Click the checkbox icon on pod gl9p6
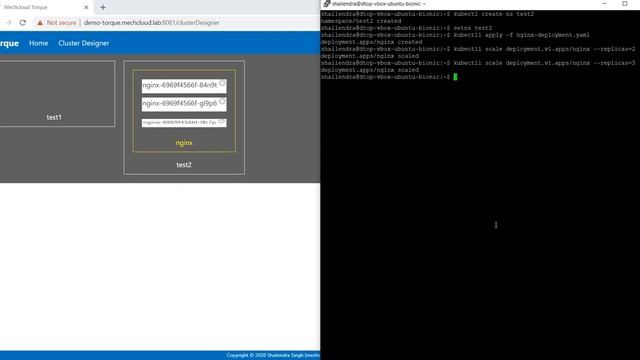640x360 pixels. pos(222,101)
